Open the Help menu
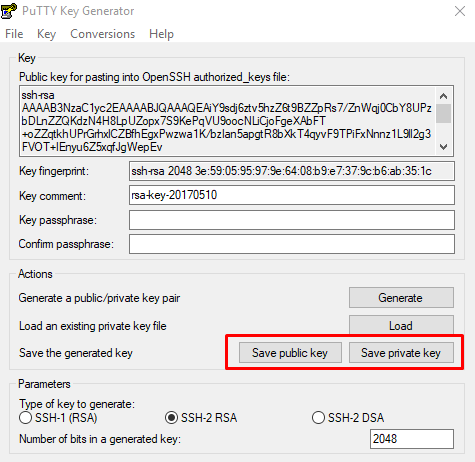 (161, 34)
